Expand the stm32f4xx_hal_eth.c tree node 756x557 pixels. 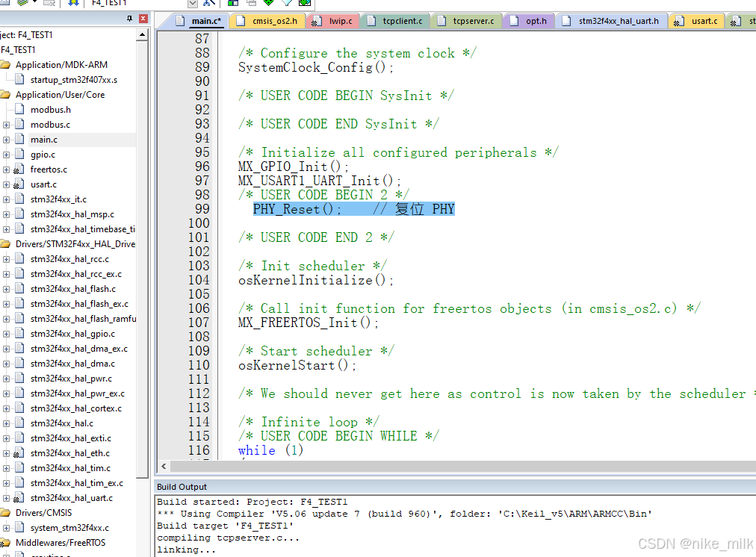click(x=4, y=452)
